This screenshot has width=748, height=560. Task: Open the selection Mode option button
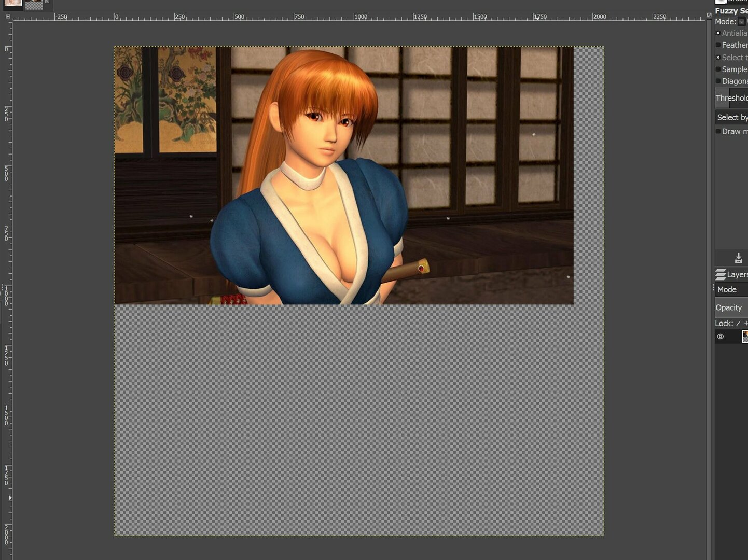tap(742, 22)
